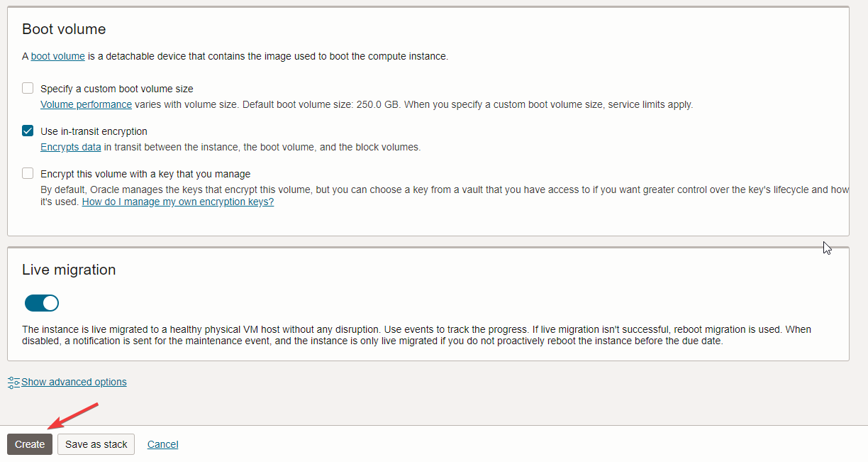Viewport: 868px width, 462px height.
Task: Click the Save as stack button
Action: pos(96,444)
